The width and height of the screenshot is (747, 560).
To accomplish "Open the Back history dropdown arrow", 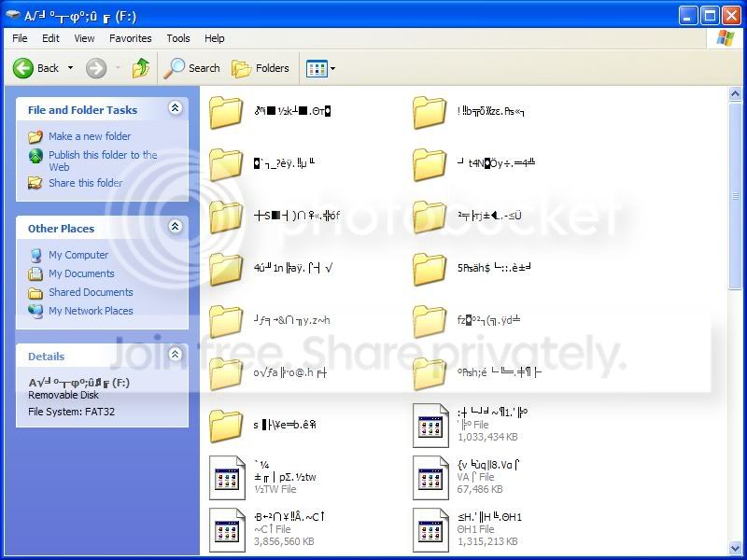I will (70, 68).
